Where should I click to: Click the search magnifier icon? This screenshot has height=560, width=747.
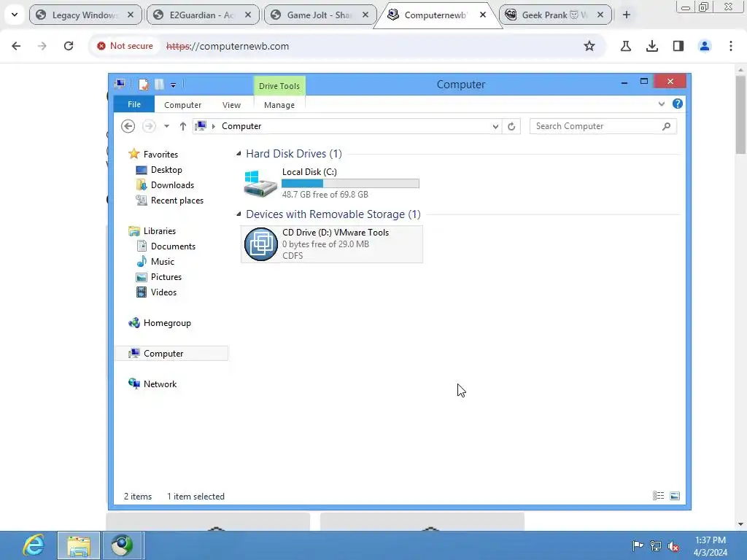667,126
